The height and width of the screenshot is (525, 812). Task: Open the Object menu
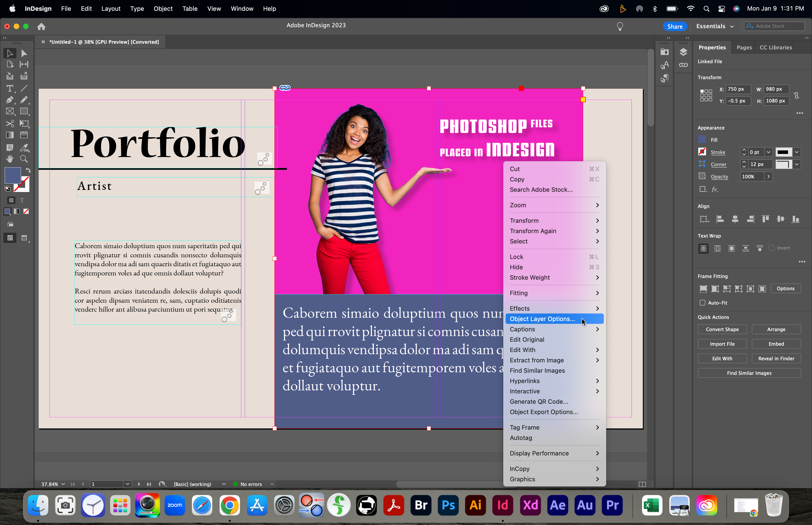(x=163, y=8)
